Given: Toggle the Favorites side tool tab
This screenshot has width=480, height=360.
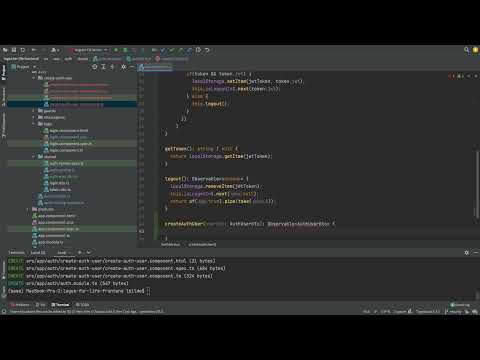Looking at the screenshot, I should 4,125.
